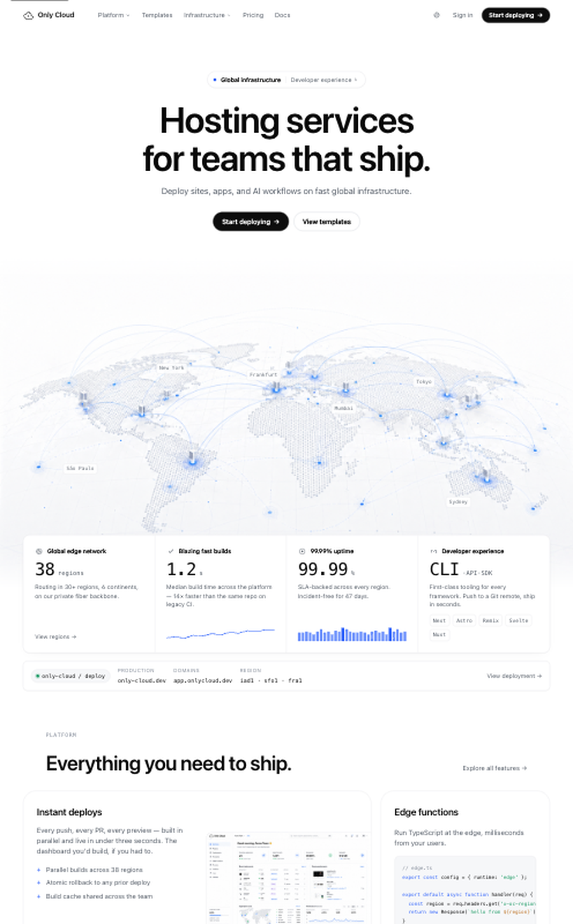Click the Svelte framework tag

518,620
